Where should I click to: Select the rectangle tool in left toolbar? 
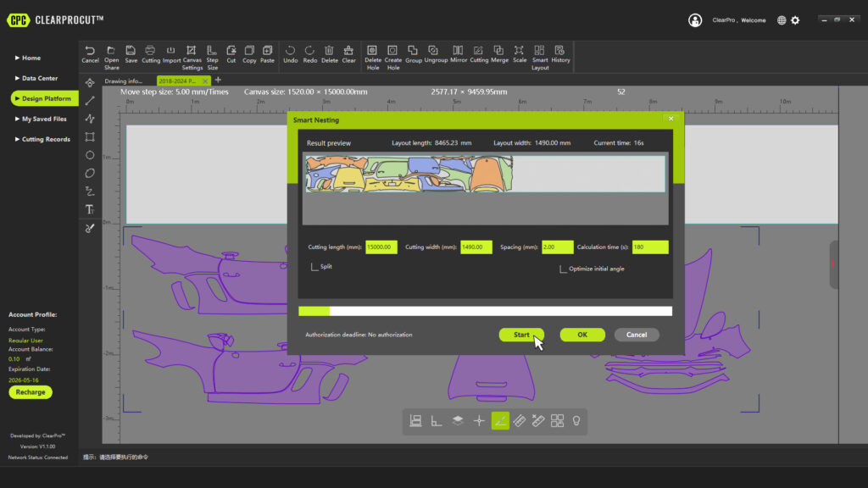pyautogui.click(x=90, y=136)
